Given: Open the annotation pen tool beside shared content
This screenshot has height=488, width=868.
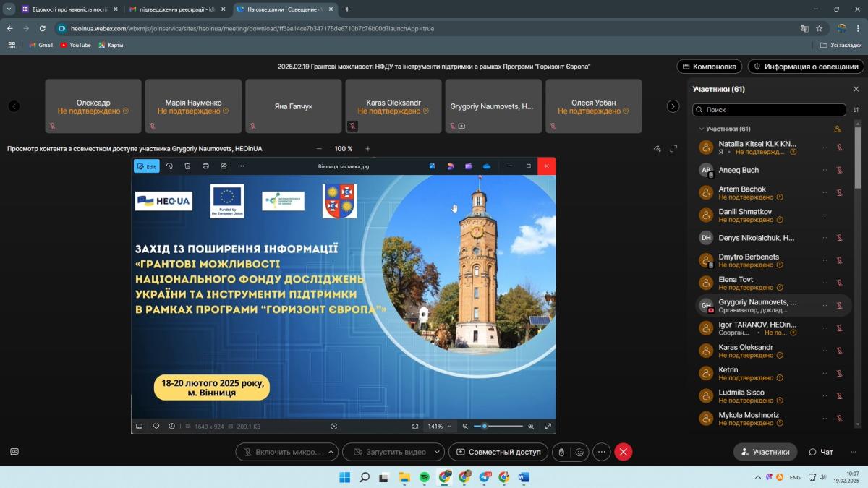Looking at the screenshot, I should tap(657, 149).
